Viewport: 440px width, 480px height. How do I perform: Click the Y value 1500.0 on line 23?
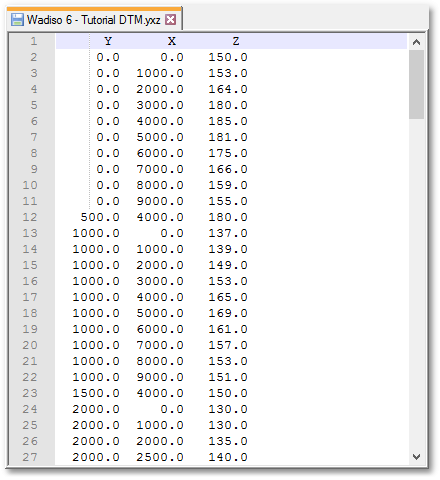[x=96, y=393]
